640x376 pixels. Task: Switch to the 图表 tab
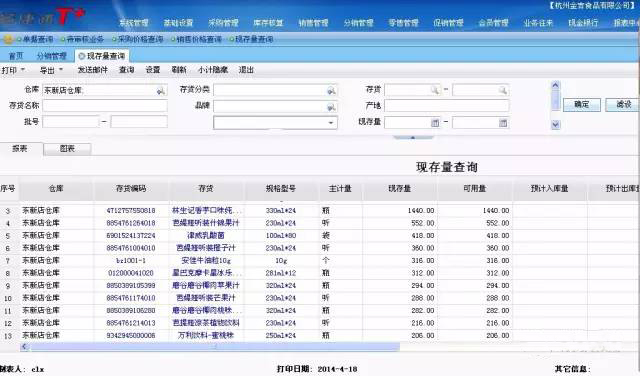click(67, 149)
